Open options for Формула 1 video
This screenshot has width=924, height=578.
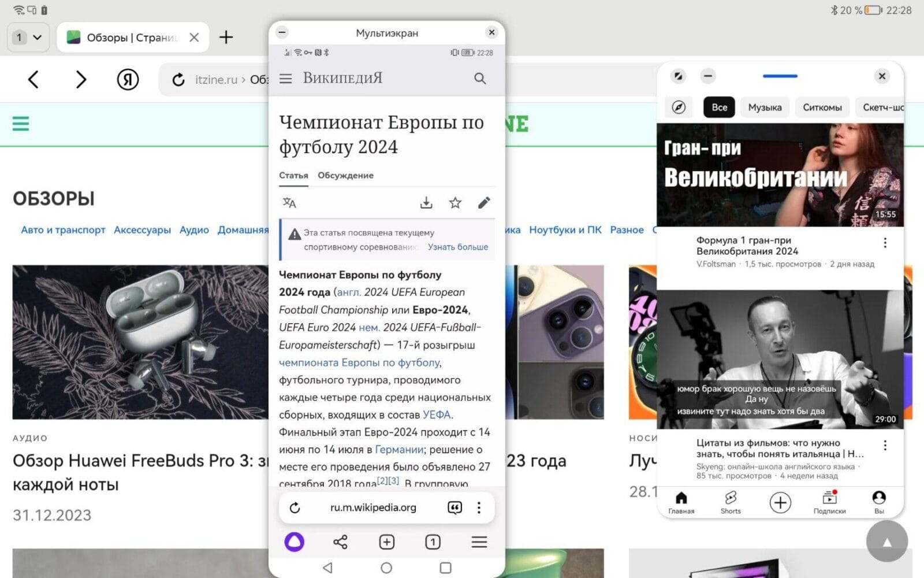(x=885, y=243)
